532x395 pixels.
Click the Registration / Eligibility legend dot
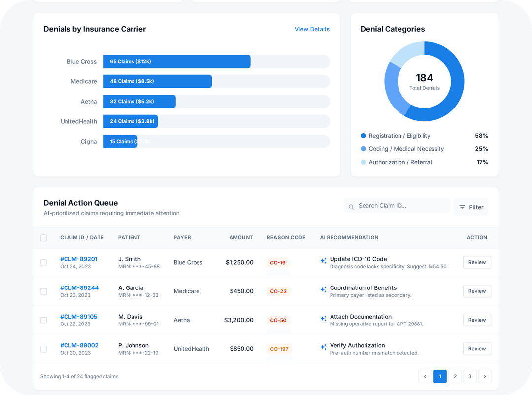[x=364, y=136]
